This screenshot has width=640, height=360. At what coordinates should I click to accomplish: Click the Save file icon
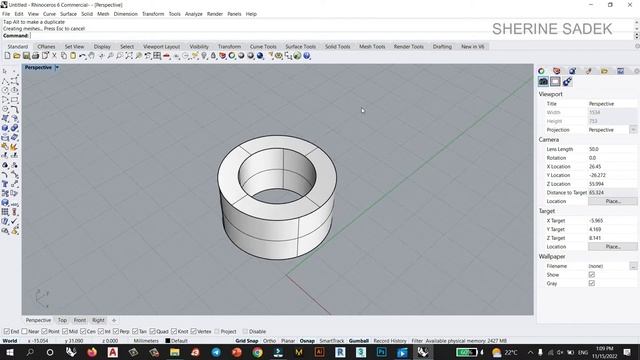pyautogui.click(x=26, y=56)
